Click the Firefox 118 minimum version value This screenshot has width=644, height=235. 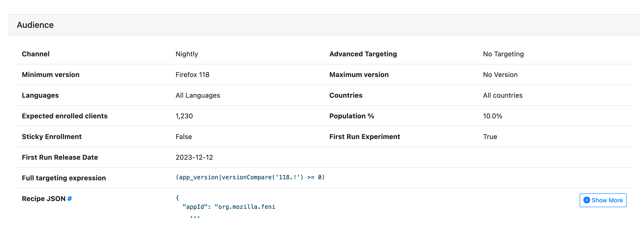[192, 74]
